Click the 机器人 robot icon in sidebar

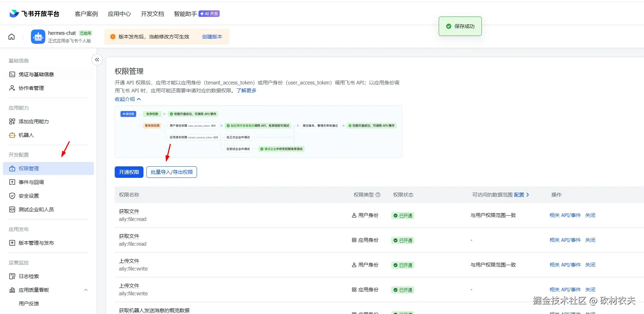12,135
